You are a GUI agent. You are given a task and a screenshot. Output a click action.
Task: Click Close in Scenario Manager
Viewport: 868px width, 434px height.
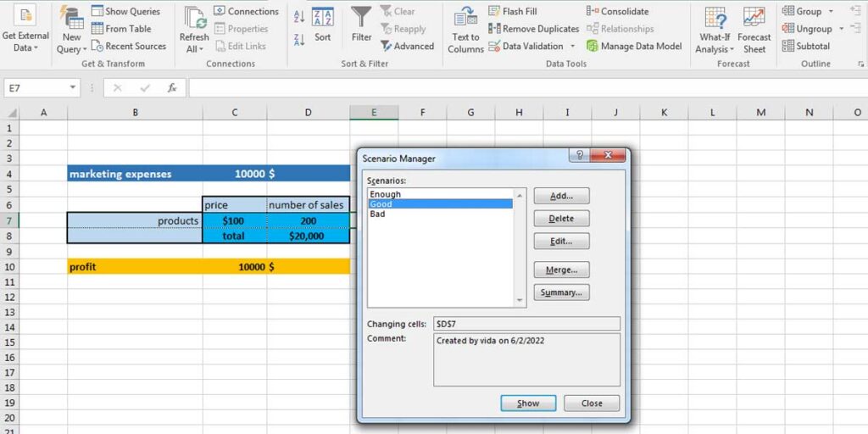tap(592, 403)
